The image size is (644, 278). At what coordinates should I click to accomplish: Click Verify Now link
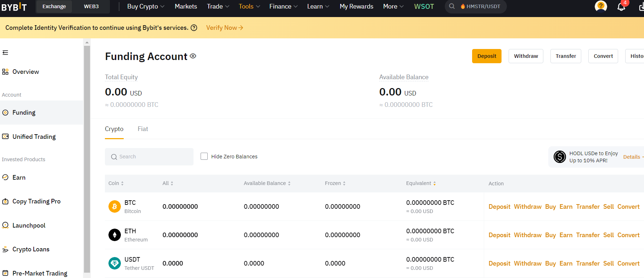coord(225,28)
